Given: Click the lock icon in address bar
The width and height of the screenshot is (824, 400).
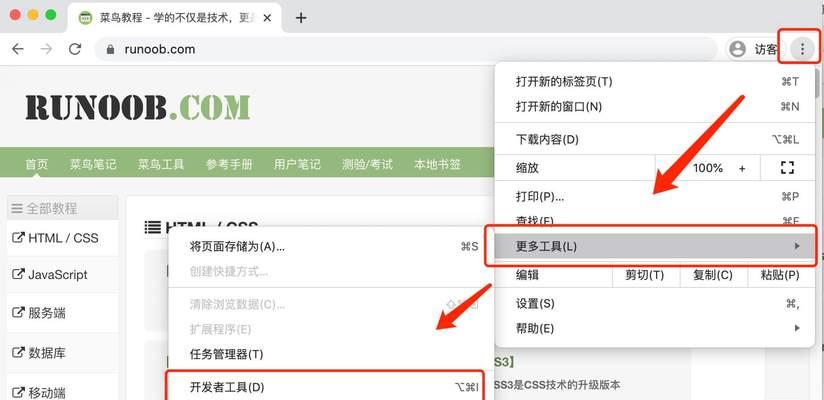Looking at the screenshot, I should [x=110, y=49].
